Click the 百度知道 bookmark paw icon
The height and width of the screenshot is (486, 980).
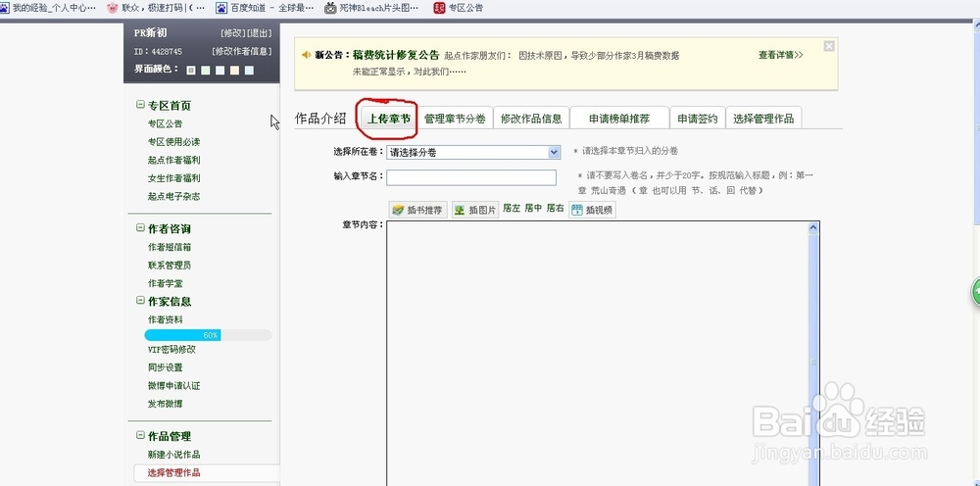(x=221, y=8)
